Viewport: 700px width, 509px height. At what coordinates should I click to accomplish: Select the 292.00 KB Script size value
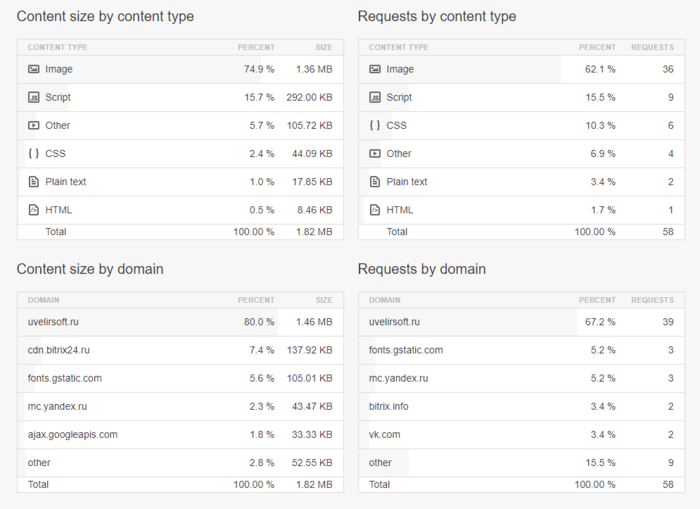309,97
